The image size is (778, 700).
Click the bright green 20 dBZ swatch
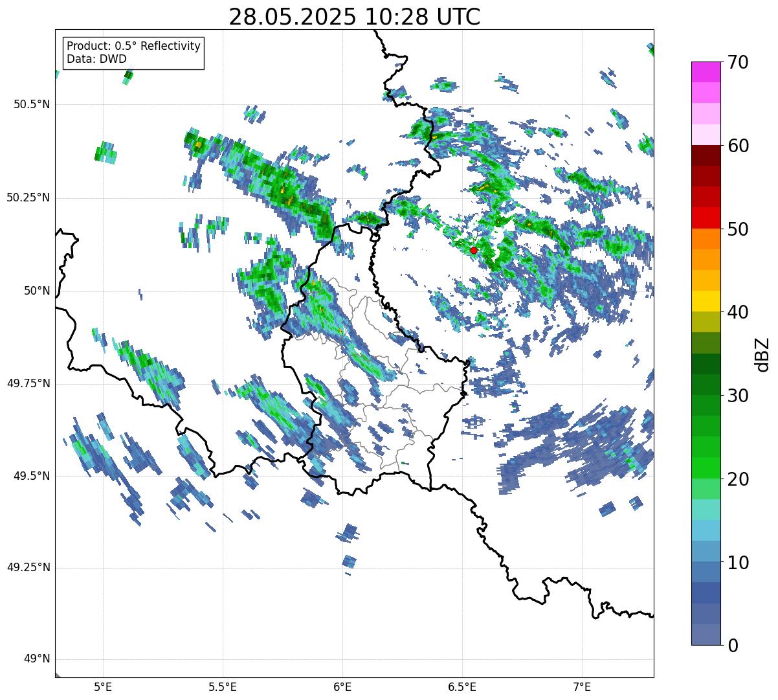[706, 468]
